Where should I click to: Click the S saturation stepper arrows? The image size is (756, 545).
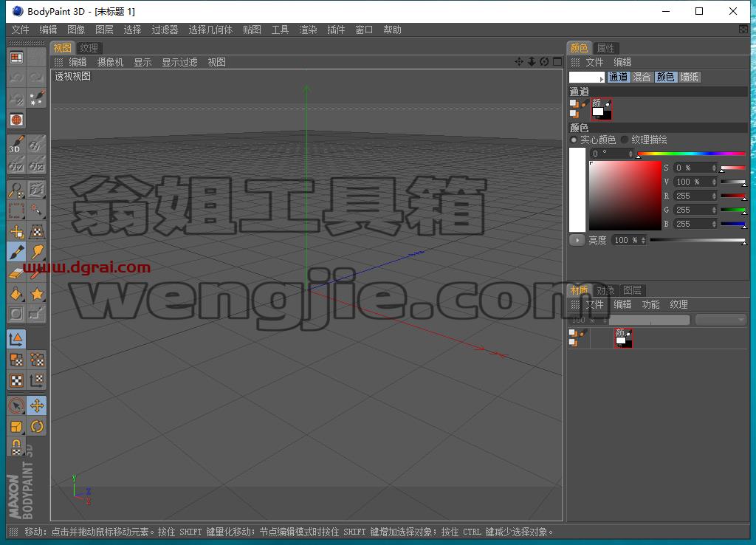[714, 168]
